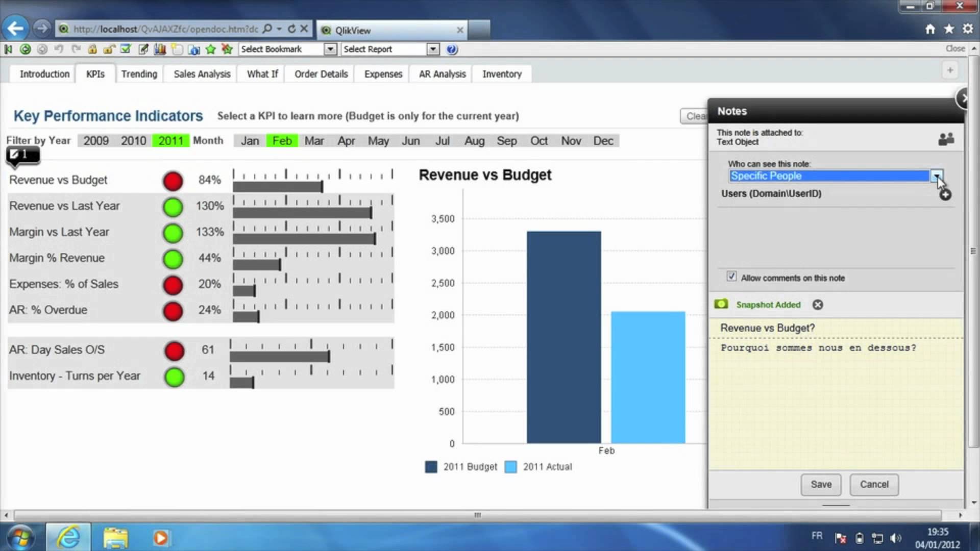Toggle the 2011 year filter
The width and height of the screenshot is (980, 551).
coord(170,140)
